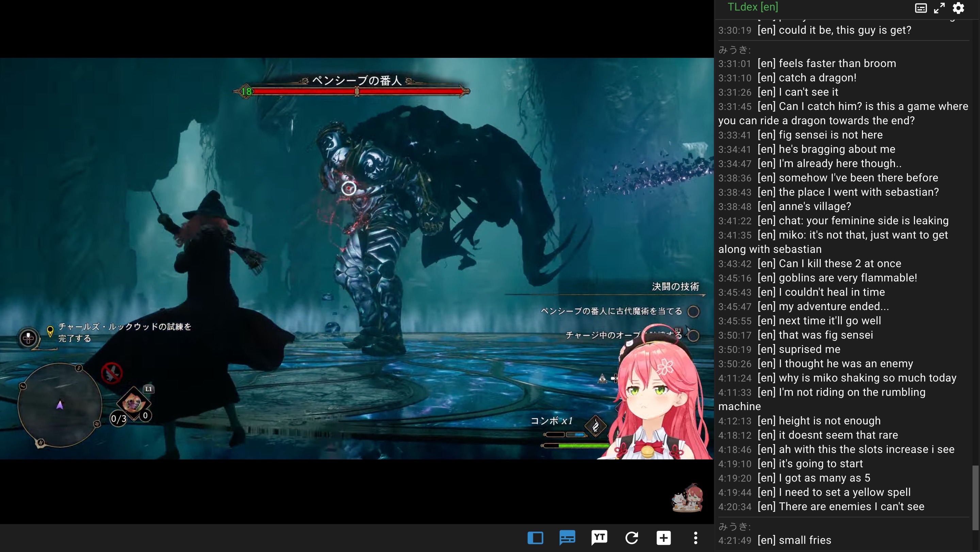Click the yellow quest marker pin icon
The height and width of the screenshot is (552, 980).
pyautogui.click(x=50, y=331)
